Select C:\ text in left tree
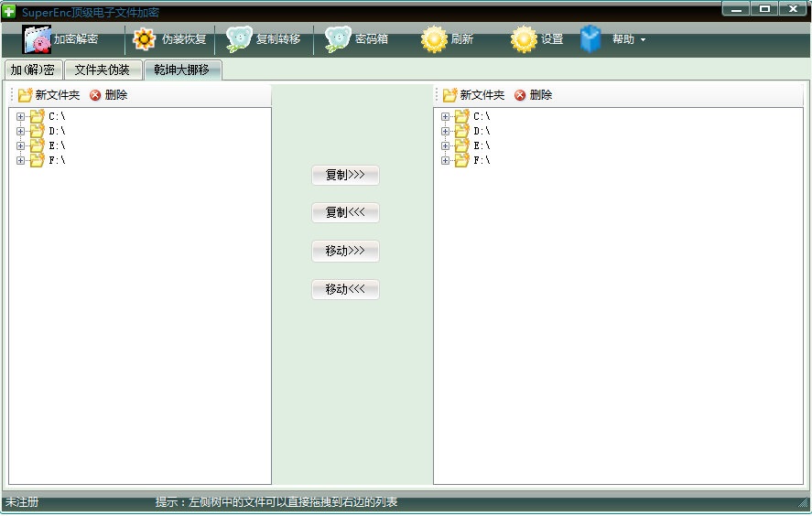Viewport: 812px width, 516px height. click(57, 116)
